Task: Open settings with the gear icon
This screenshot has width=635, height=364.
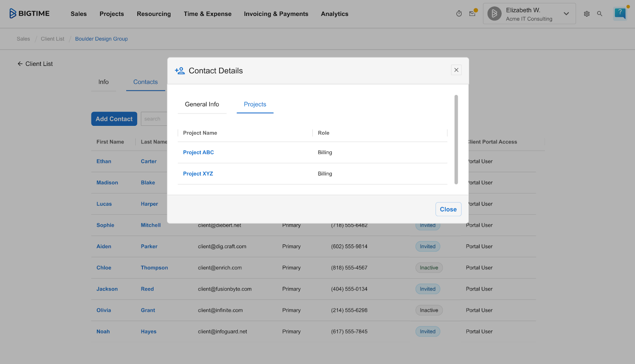Action: coord(587,13)
